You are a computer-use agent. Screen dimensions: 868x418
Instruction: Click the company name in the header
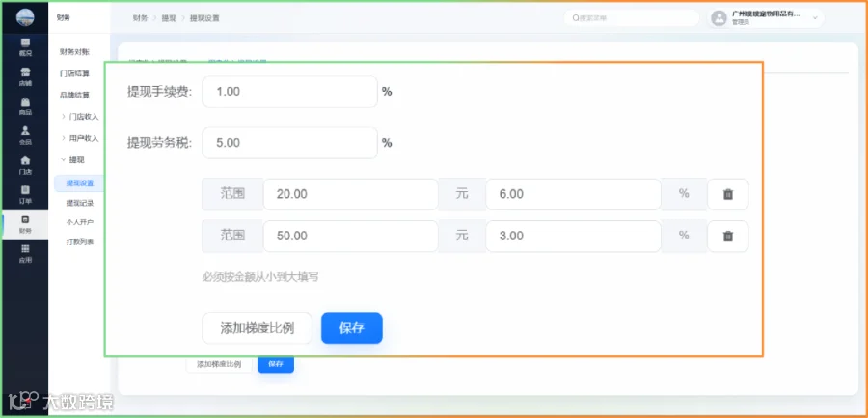tap(766, 14)
